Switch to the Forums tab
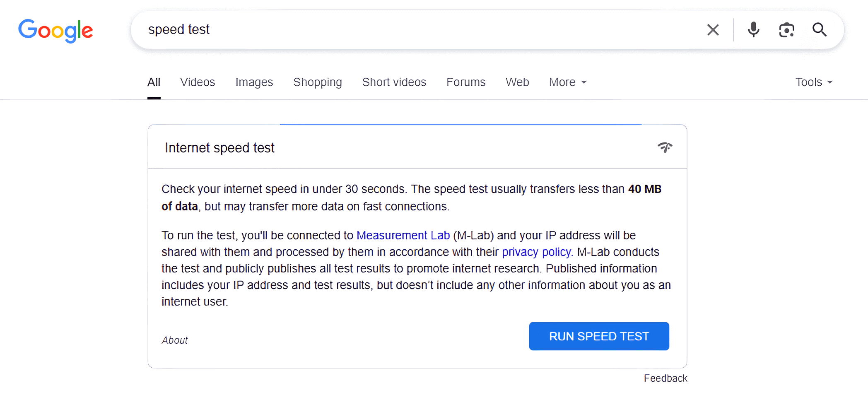Viewport: 868px width, 400px height. 466,82
